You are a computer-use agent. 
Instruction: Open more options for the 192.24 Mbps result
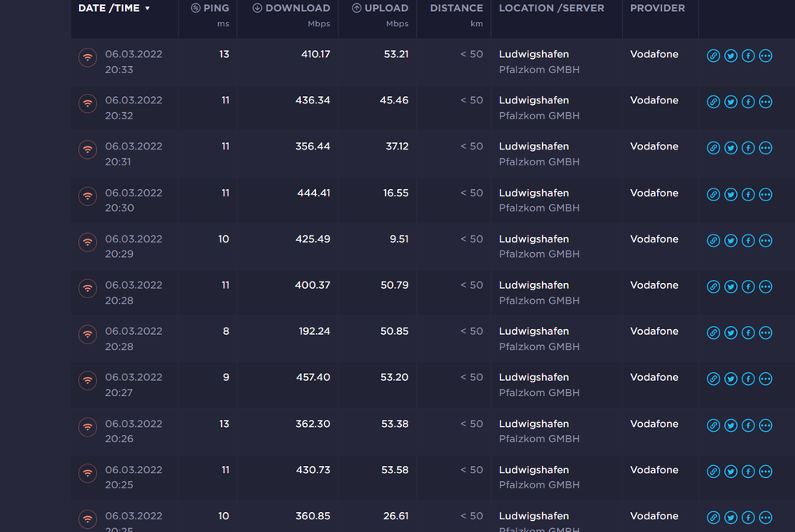tap(766, 333)
